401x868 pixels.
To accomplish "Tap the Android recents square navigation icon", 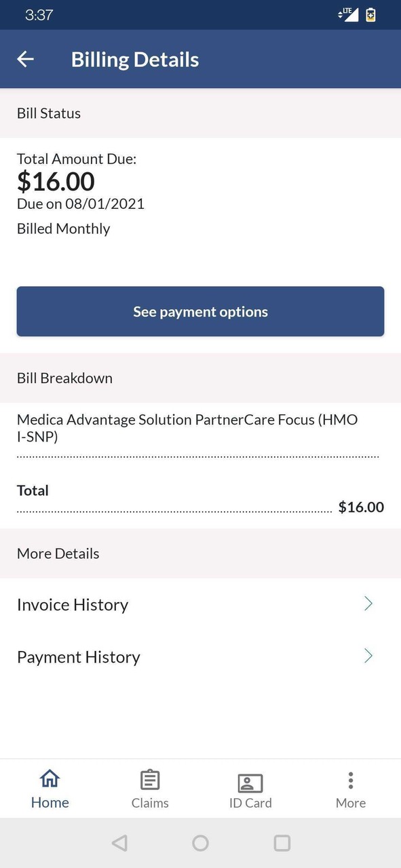I will 282,843.
